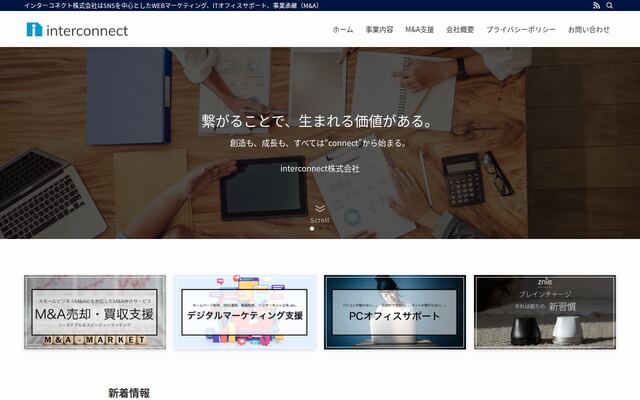Open the znie ブレインチャージ banner
Image resolution: width=640 pixels, height=400 pixels.
[545, 312]
